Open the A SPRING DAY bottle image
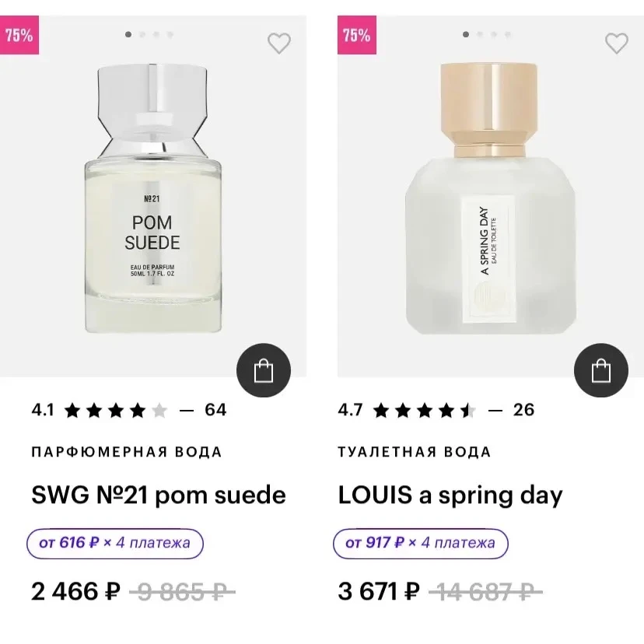Image resolution: width=644 pixels, height=644 pixels. tap(491, 198)
